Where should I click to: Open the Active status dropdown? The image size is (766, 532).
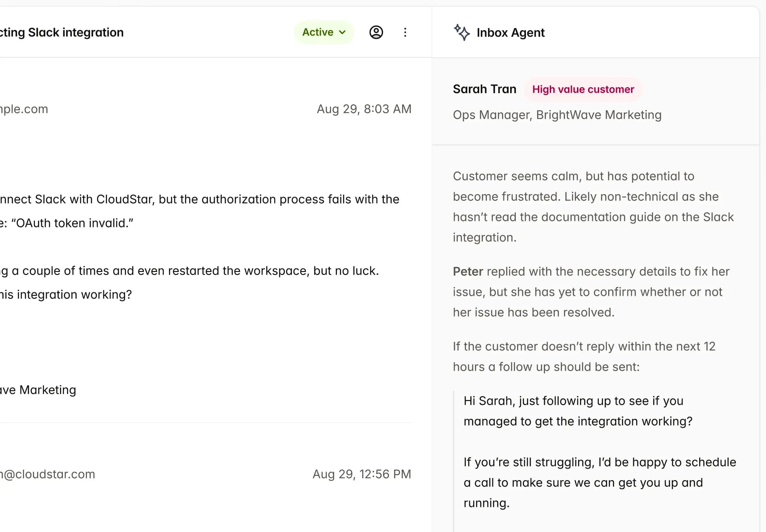click(323, 32)
